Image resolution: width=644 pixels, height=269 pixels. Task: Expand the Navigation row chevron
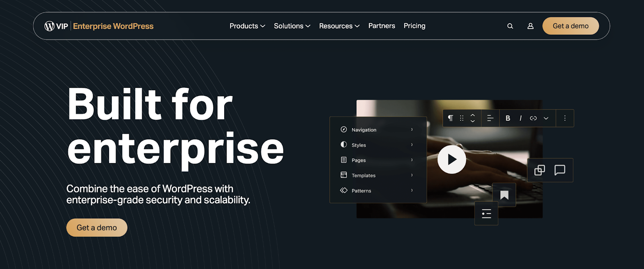point(412,129)
